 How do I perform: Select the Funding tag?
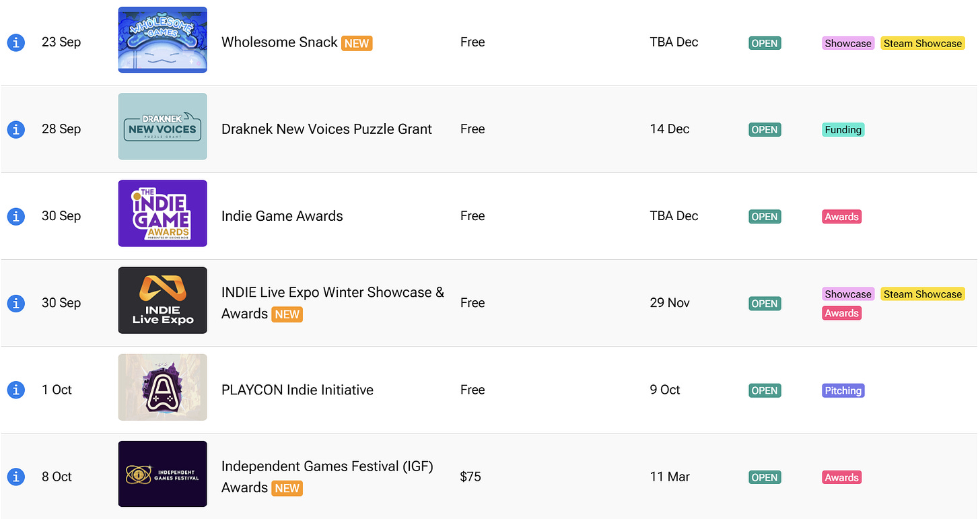tap(843, 130)
